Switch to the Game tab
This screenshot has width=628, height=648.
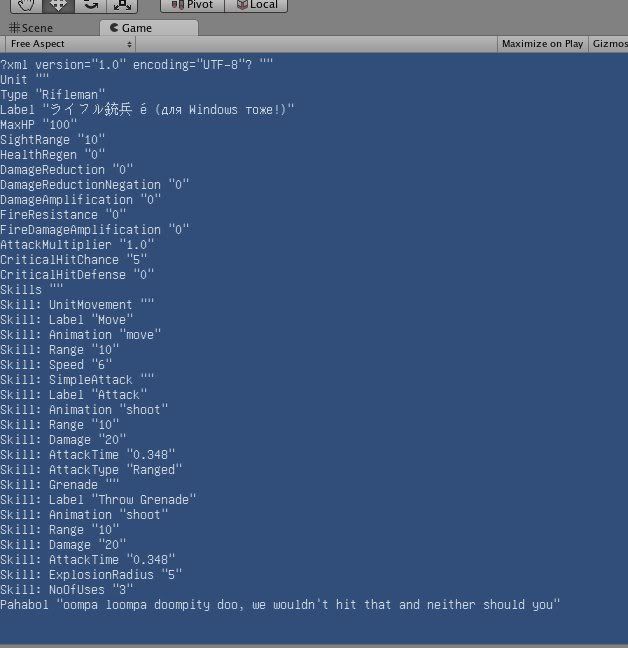pos(149,28)
